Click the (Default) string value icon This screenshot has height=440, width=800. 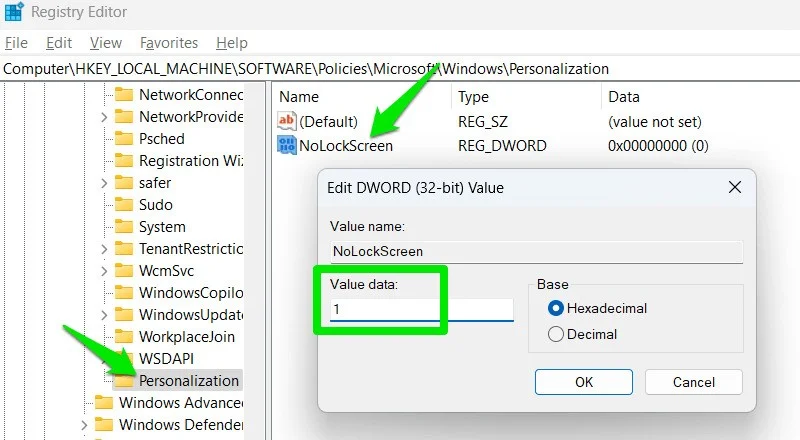click(x=287, y=122)
